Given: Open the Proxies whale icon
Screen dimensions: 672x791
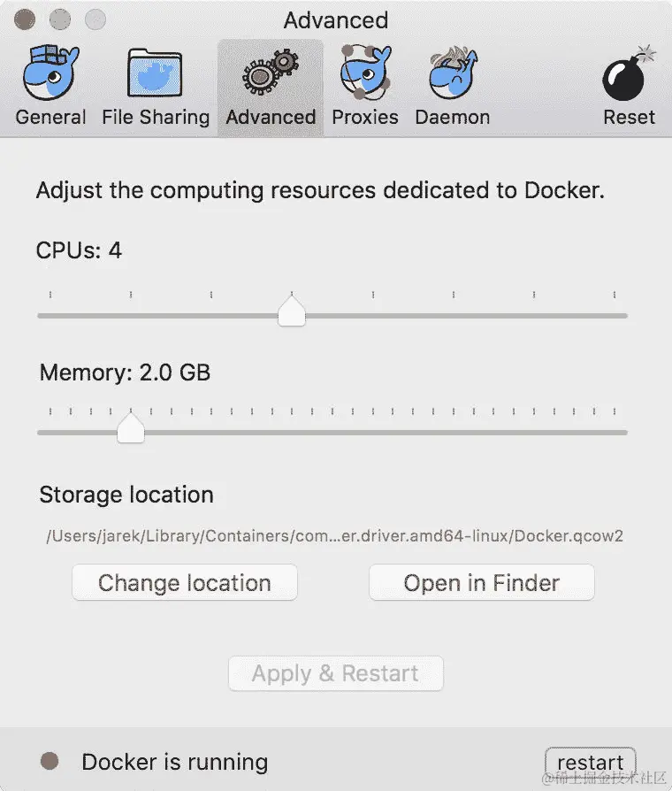Looking at the screenshot, I should point(364,74).
